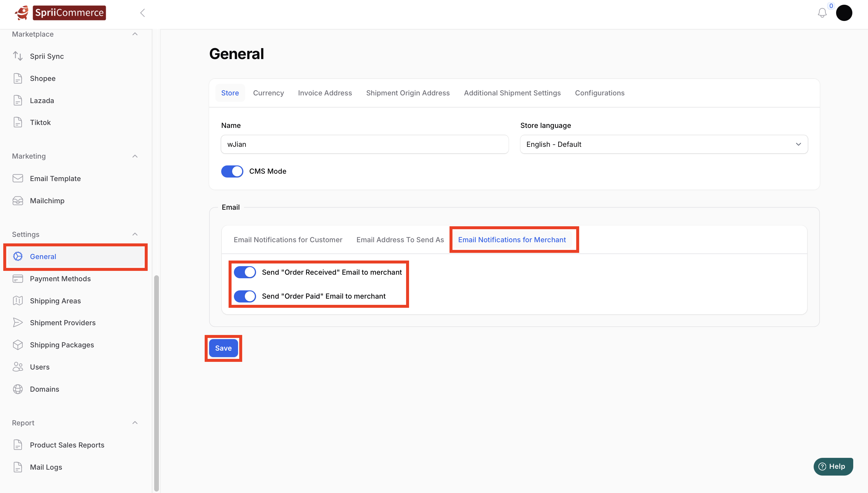This screenshot has height=493, width=868.
Task: Collapse the Marketing sidebar section
Action: click(135, 156)
